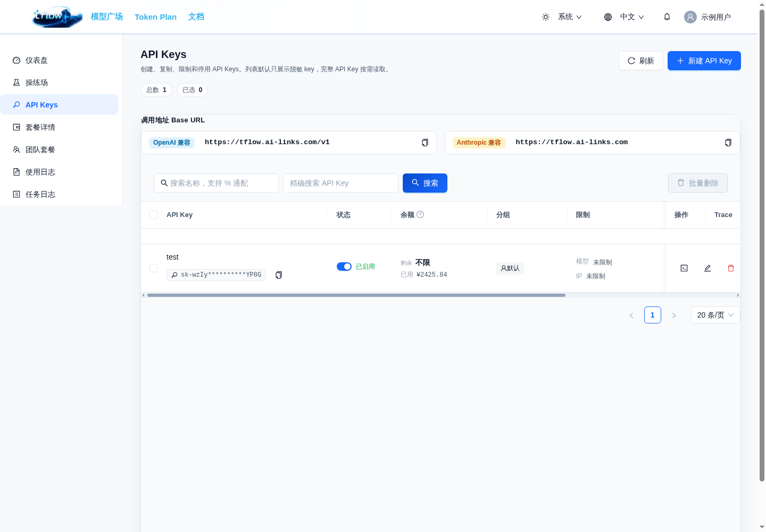This screenshot has height=532, width=766.
Task: Click the 精确搜索 API Key input
Action: [x=340, y=183]
